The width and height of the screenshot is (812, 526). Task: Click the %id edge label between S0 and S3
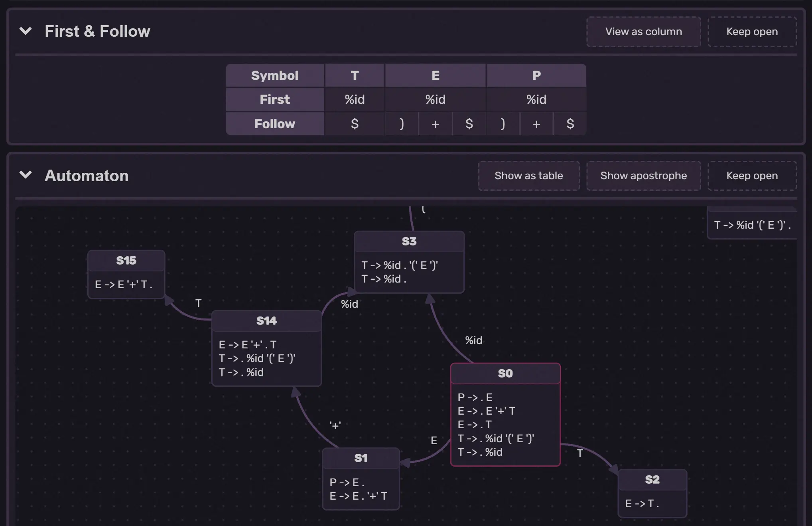473,340
